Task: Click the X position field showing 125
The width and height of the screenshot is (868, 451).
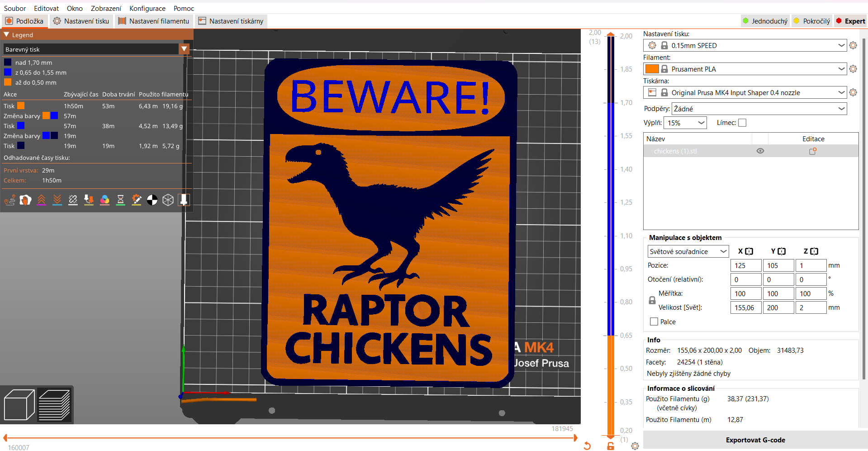Action: click(x=745, y=265)
